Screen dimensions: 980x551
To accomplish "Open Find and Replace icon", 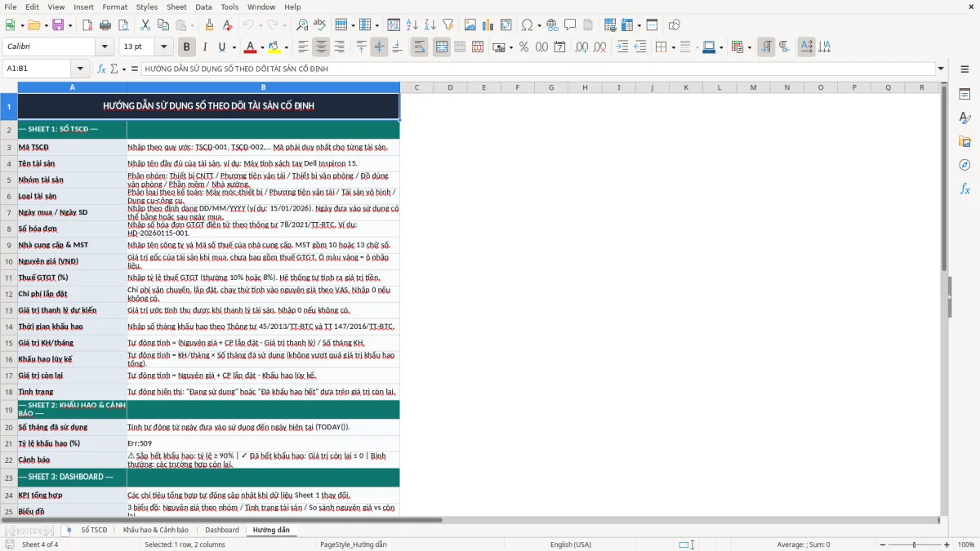I will pos(302,25).
